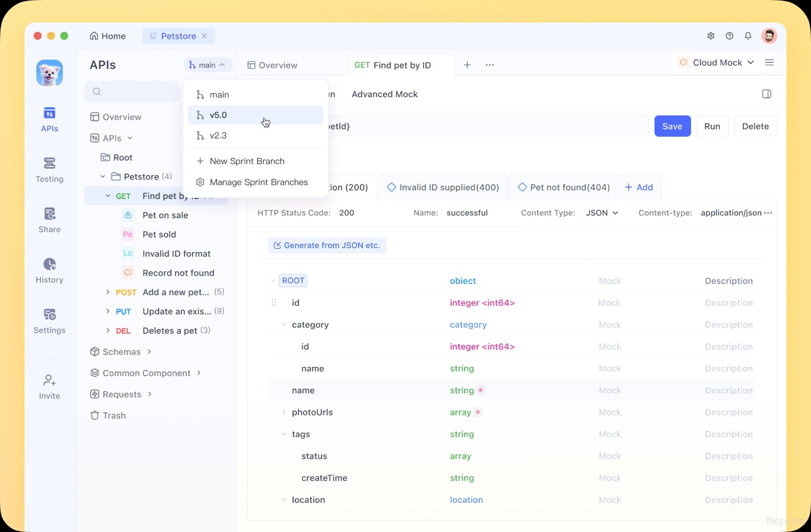Click the APIs search field
The width and height of the screenshot is (811, 532).
tap(132, 92)
